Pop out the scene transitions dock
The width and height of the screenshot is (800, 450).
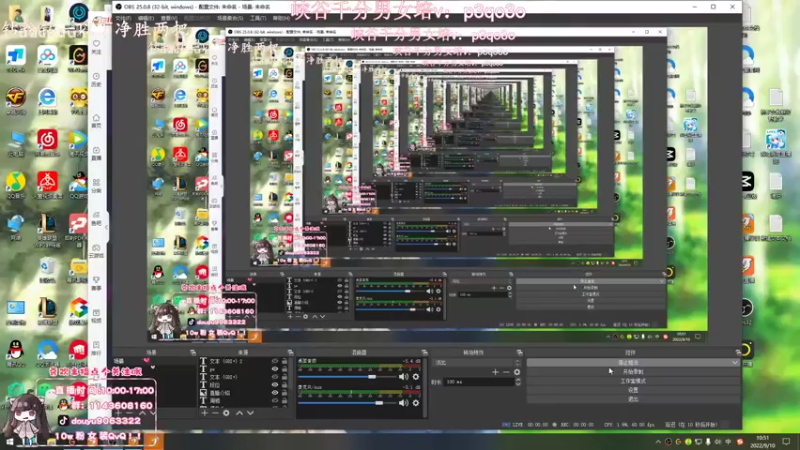point(519,353)
